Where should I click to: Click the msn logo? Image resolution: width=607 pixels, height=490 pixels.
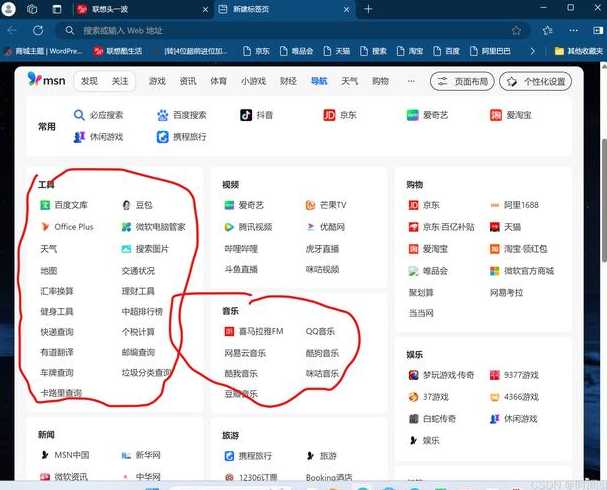coord(46,79)
